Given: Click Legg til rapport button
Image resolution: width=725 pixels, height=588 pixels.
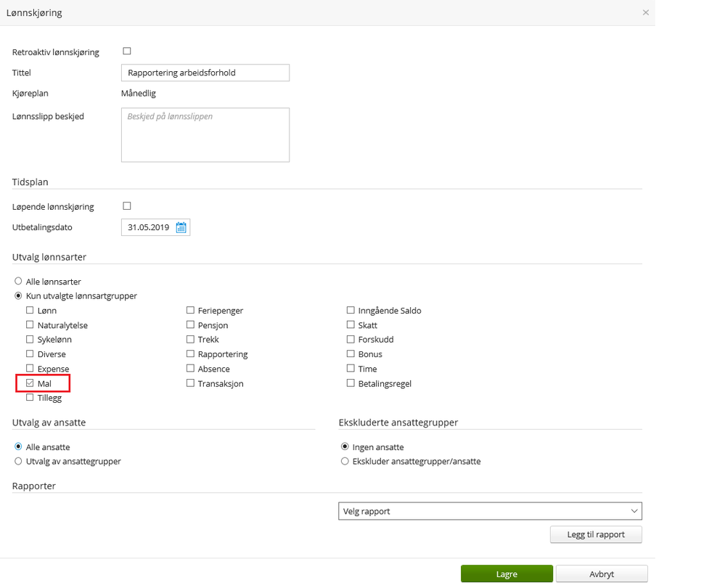Looking at the screenshot, I should [x=596, y=535].
